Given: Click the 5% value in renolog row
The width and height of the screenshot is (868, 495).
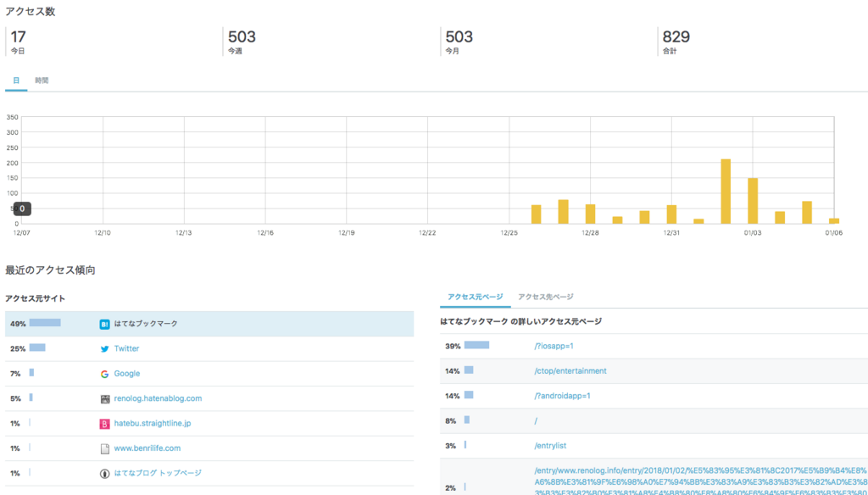Looking at the screenshot, I should pyautogui.click(x=15, y=398).
